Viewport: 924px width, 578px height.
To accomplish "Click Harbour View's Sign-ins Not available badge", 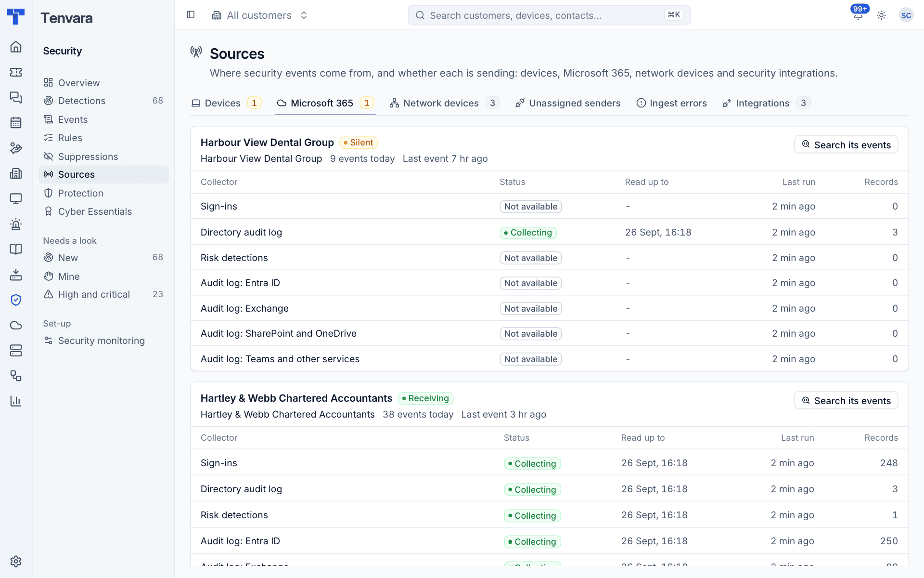I will tap(530, 207).
